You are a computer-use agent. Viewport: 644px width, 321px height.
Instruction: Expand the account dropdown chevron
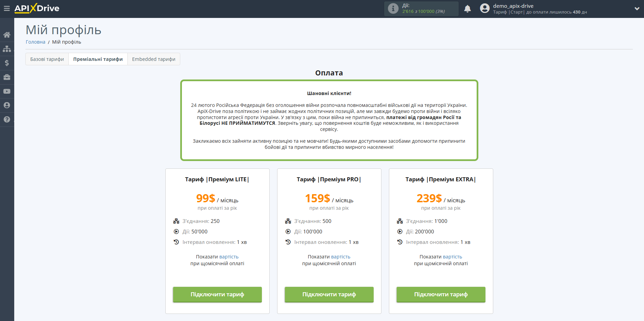[637, 9]
